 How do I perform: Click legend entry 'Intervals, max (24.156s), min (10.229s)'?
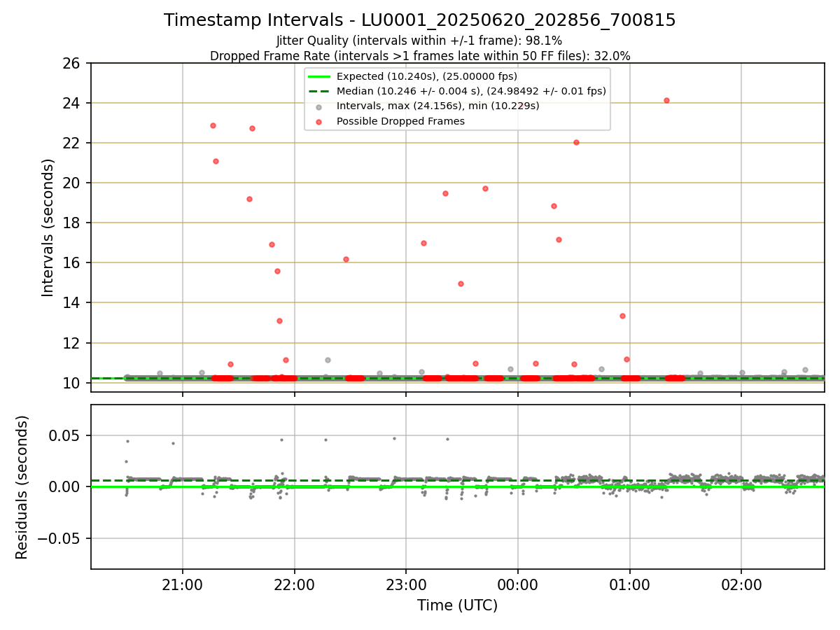[x=437, y=106]
